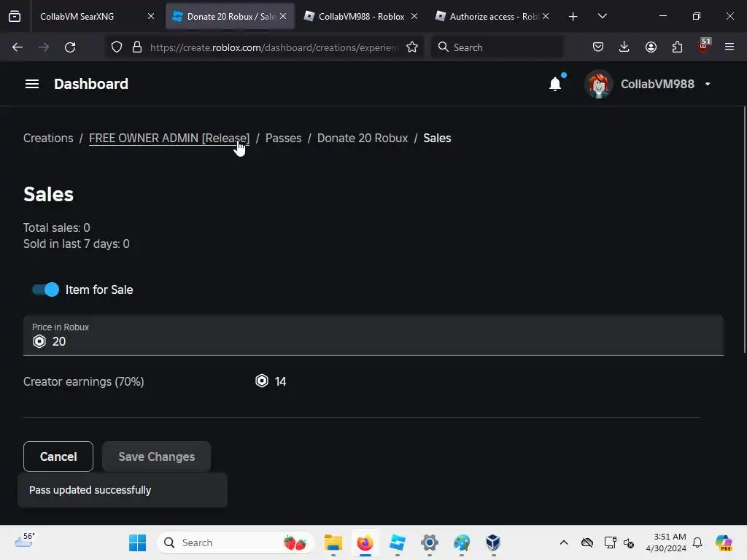This screenshot has height=560, width=747.
Task: Click the site security padlock icon
Action: pyautogui.click(x=137, y=47)
